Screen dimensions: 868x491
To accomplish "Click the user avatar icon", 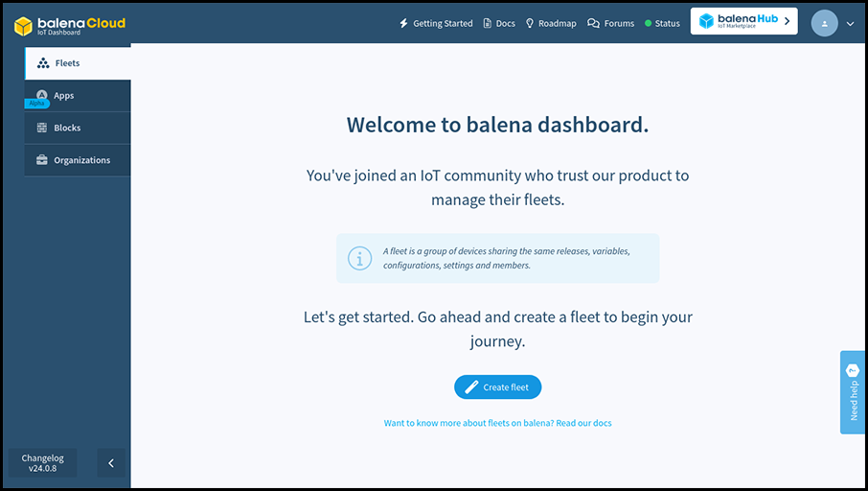I will 824,23.
